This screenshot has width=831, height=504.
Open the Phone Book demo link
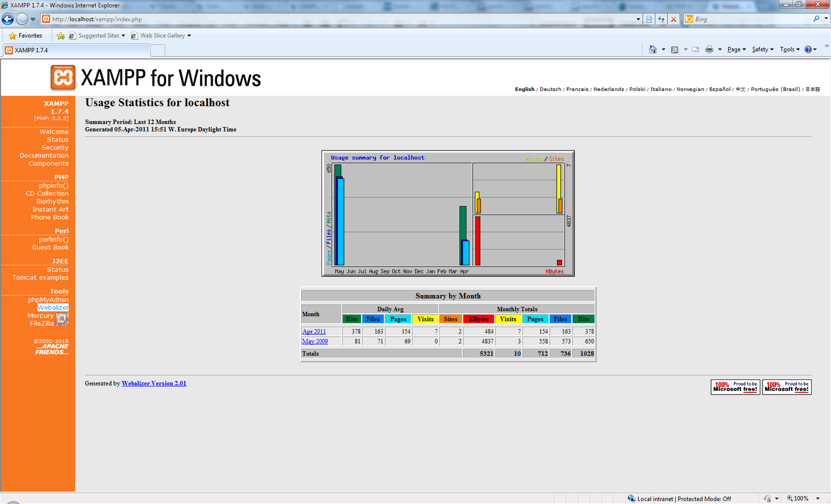[49, 217]
